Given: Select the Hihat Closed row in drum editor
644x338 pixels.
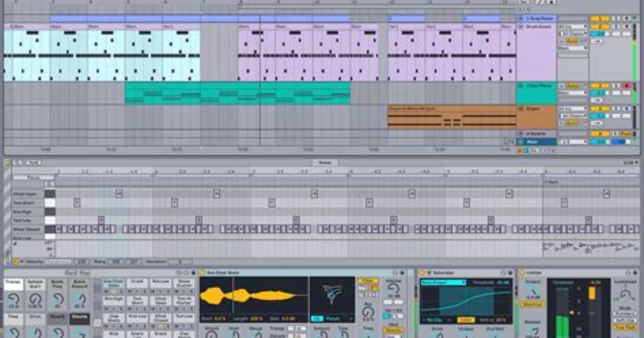Looking at the screenshot, I should 29,229.
